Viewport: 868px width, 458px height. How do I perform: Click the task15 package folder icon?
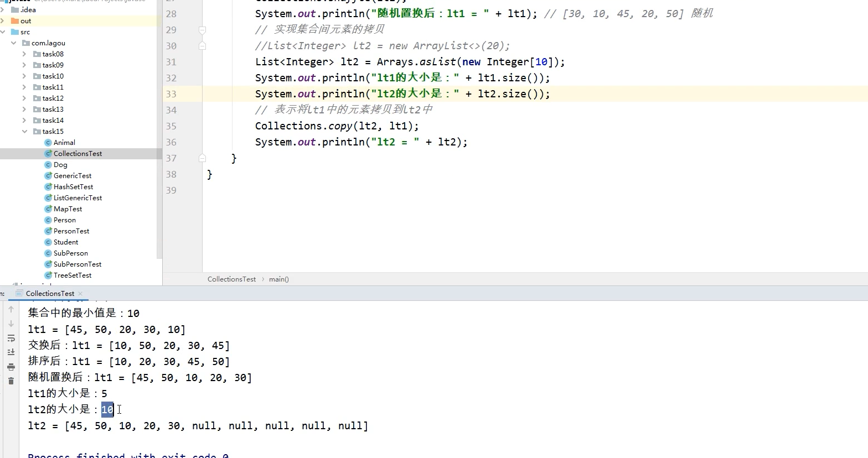[x=37, y=132]
